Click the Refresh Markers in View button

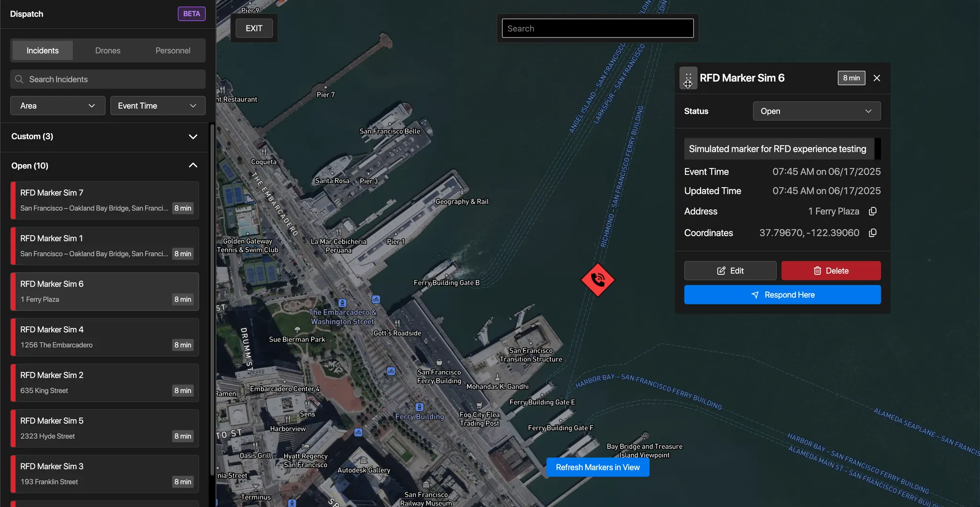598,467
